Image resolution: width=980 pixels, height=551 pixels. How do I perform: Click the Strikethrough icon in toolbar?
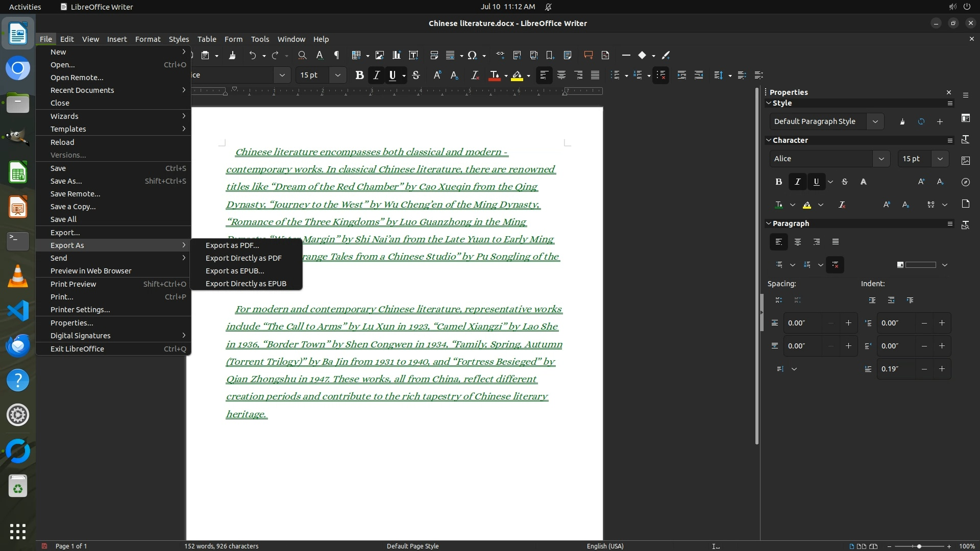416,75
